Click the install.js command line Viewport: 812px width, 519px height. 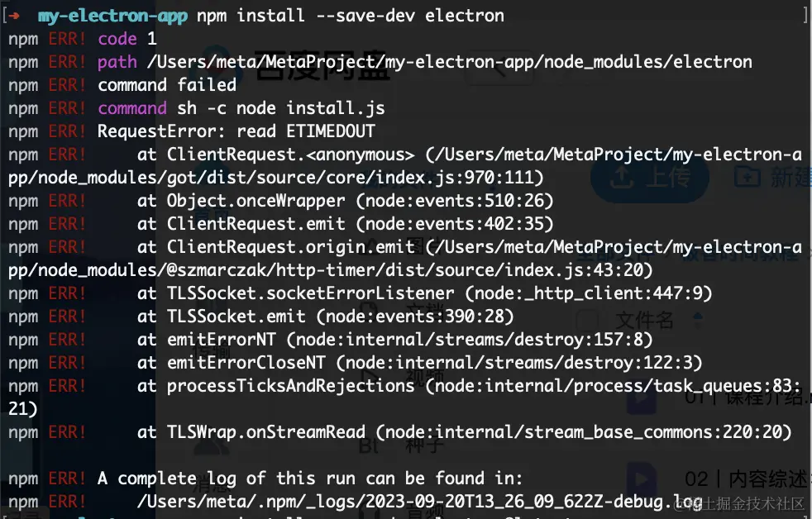click(x=241, y=108)
